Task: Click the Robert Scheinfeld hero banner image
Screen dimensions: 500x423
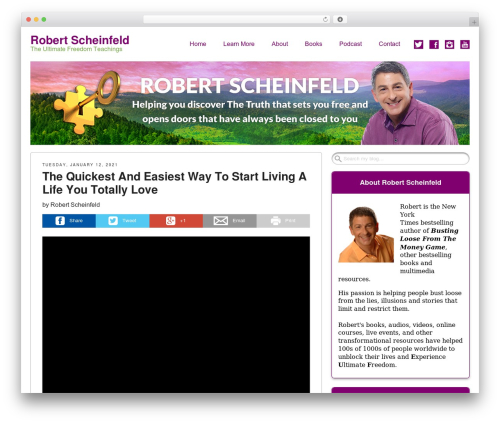Action: coord(250,103)
